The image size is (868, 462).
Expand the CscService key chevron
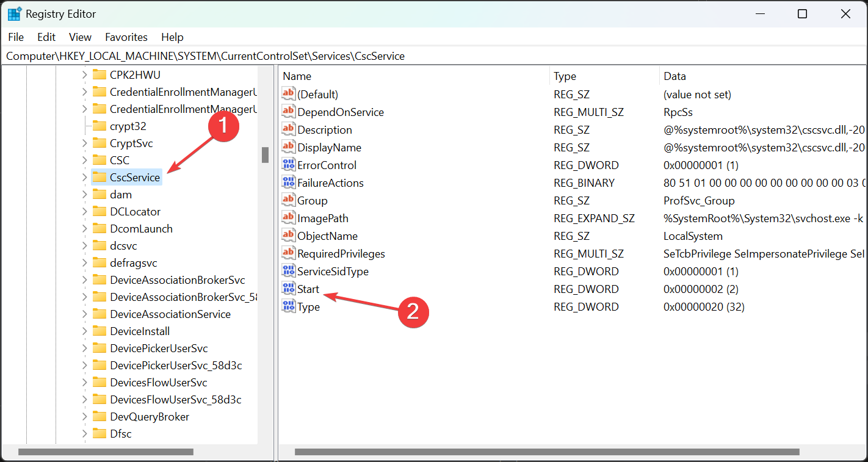pos(84,177)
